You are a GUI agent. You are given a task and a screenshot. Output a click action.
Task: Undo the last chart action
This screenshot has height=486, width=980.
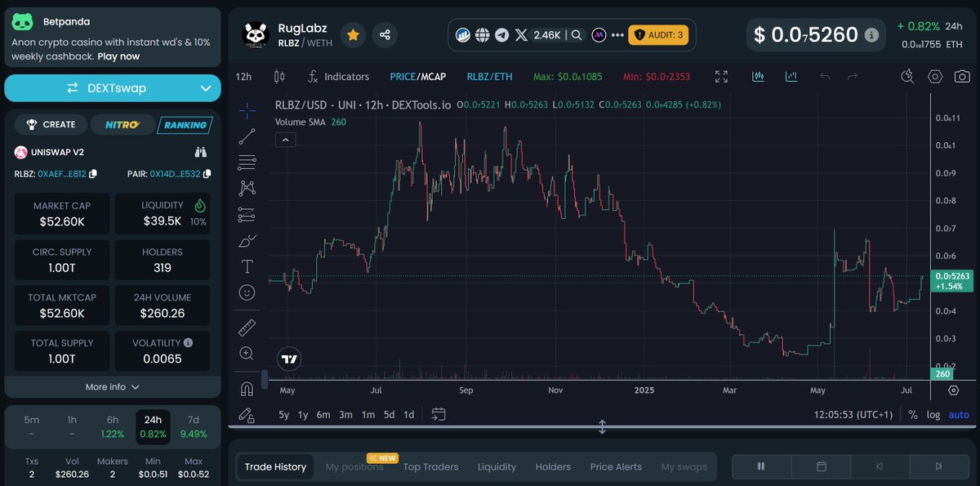click(825, 77)
